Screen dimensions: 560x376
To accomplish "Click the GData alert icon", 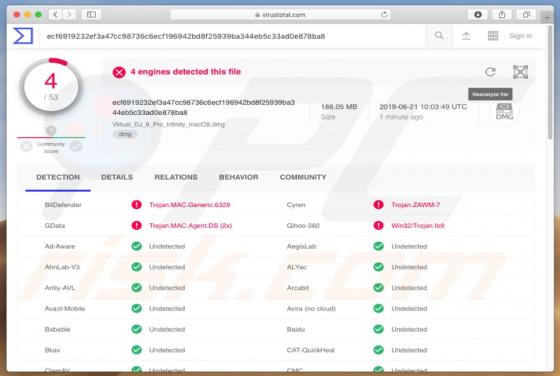I will coord(136,225).
